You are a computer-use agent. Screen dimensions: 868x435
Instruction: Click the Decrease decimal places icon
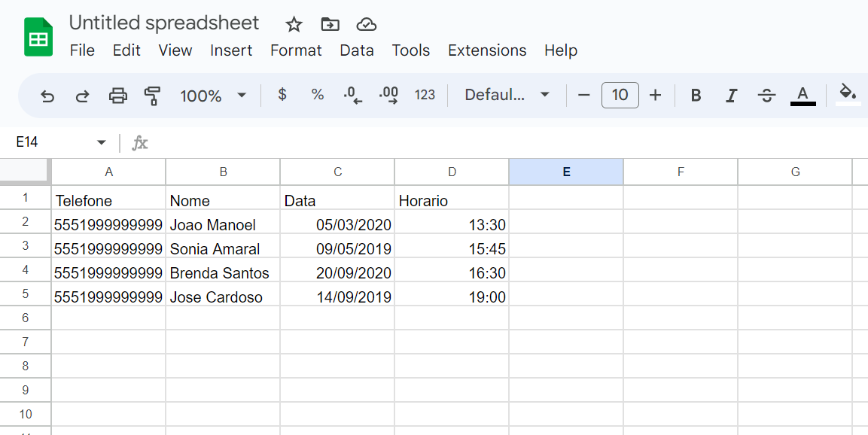[x=352, y=96]
